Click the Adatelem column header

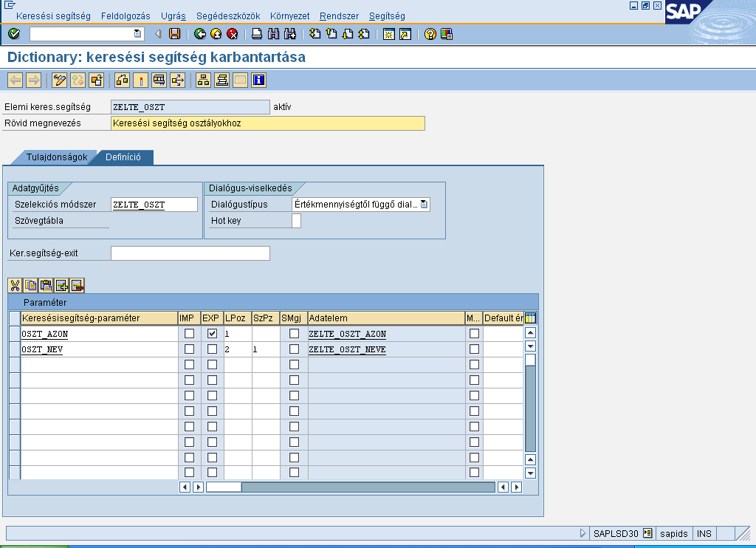[x=385, y=318]
